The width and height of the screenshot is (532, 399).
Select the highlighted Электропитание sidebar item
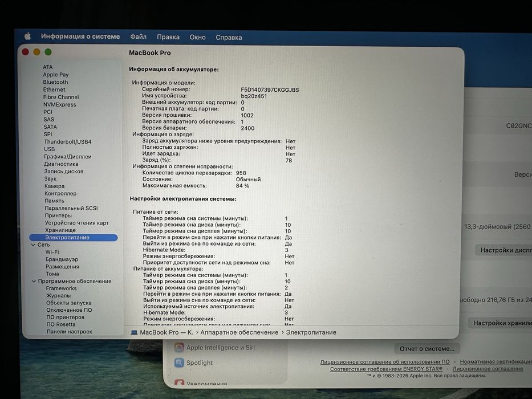pos(74,238)
